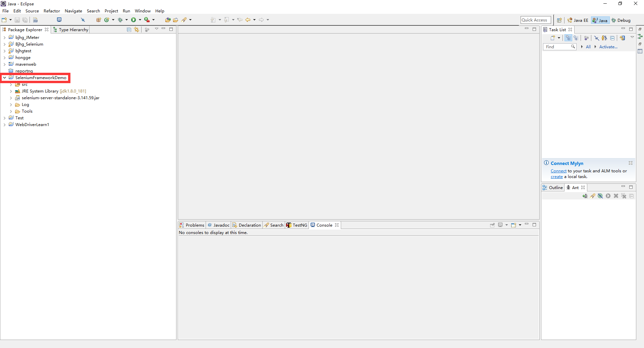Switch to the Outline tab
The width and height of the screenshot is (644, 348).
(x=553, y=187)
